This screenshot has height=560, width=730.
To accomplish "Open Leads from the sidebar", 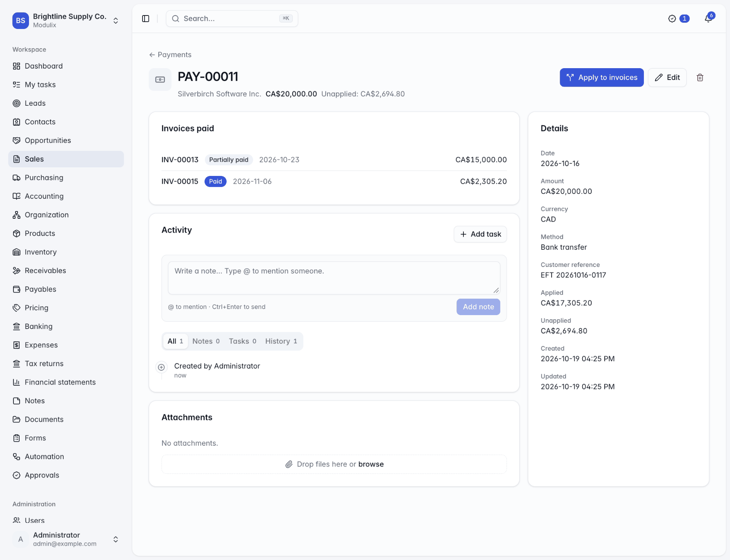I will click(x=66, y=103).
